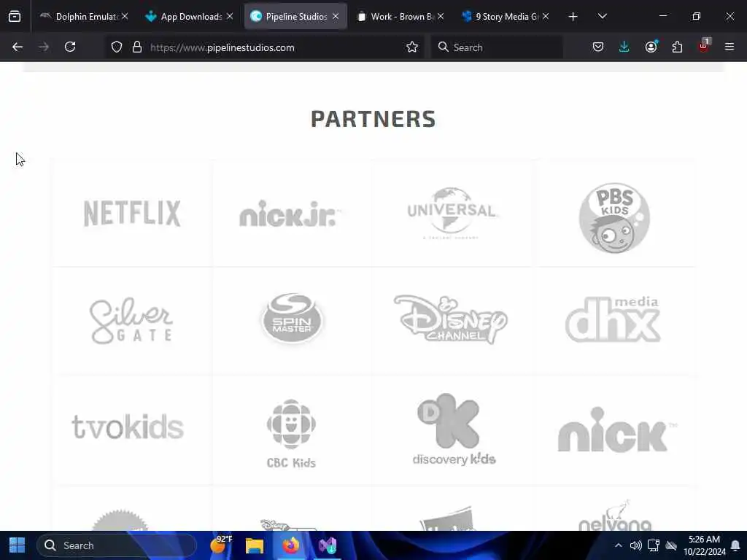
Task: Open the notifications bell
Action: (x=735, y=545)
